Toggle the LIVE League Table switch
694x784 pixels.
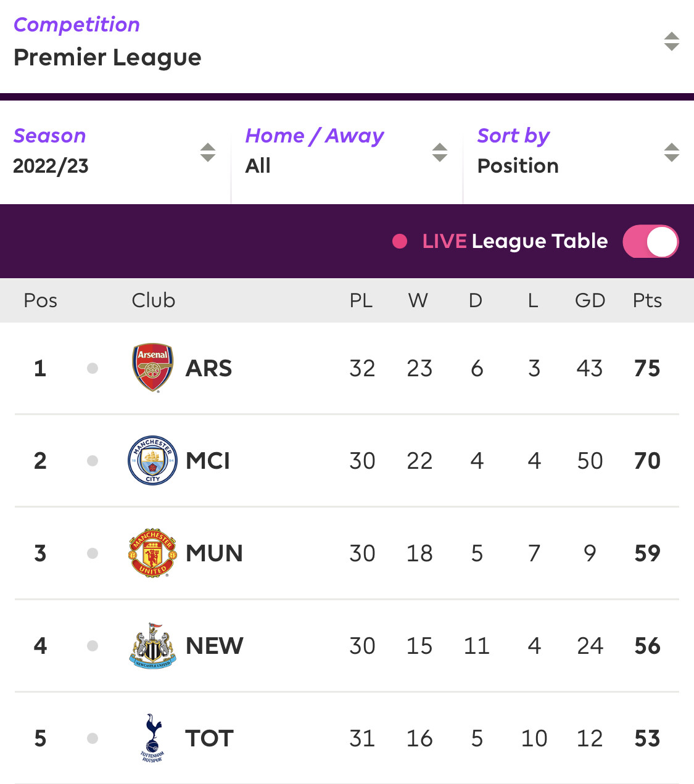pos(650,241)
